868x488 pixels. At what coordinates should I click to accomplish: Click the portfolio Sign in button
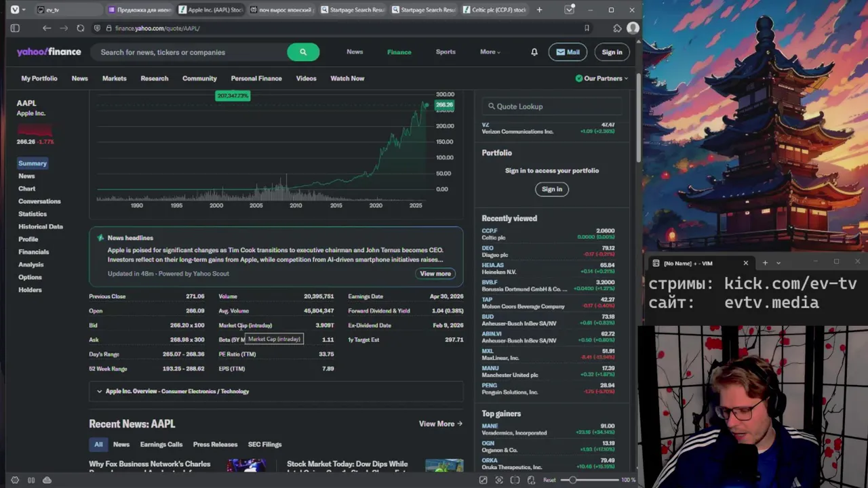(552, 189)
